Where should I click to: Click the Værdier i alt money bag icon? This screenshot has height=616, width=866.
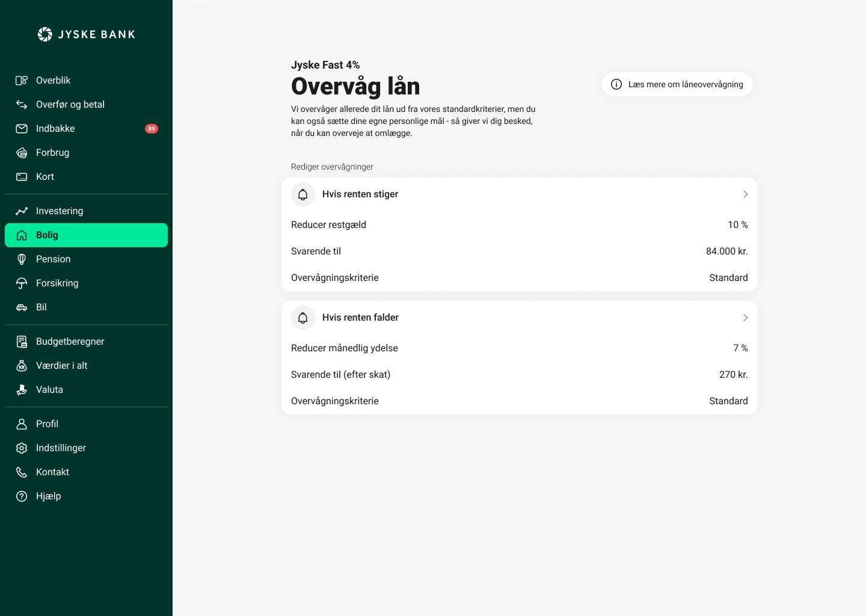click(22, 366)
